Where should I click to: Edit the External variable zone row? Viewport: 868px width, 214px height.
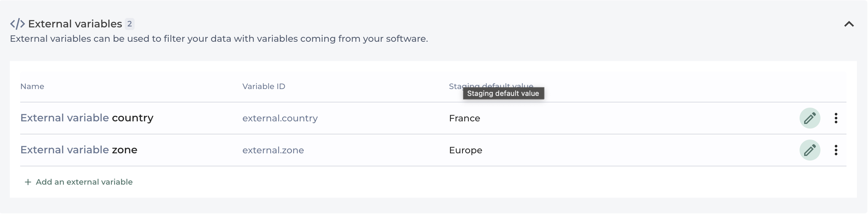(x=809, y=150)
